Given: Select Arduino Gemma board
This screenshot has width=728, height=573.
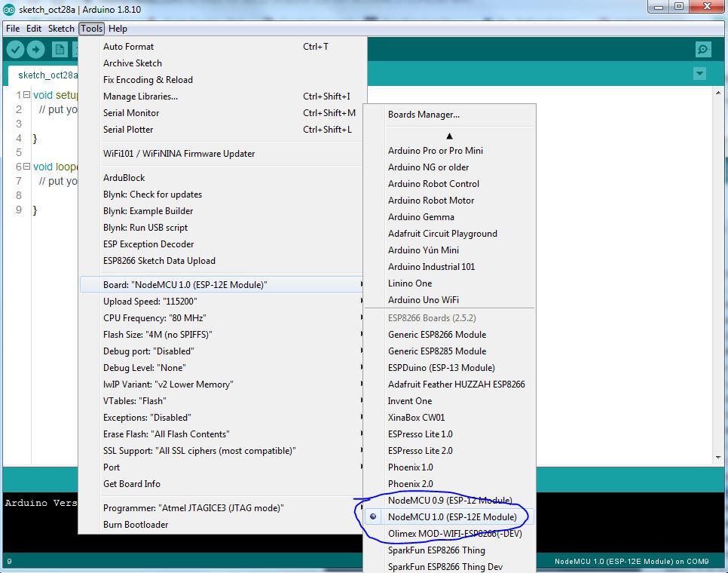Looking at the screenshot, I should [x=449, y=217].
